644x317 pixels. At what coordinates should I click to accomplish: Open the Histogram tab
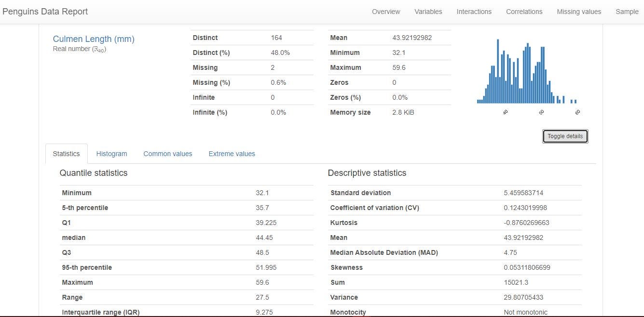111,153
